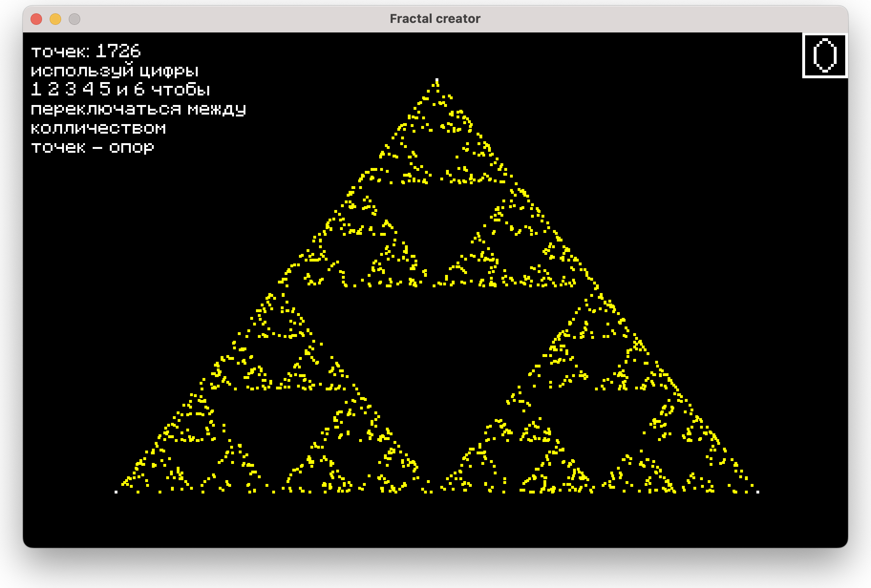Screen dimensions: 871x588
Task: Click the Fractal creator window title
Action: 435,19
